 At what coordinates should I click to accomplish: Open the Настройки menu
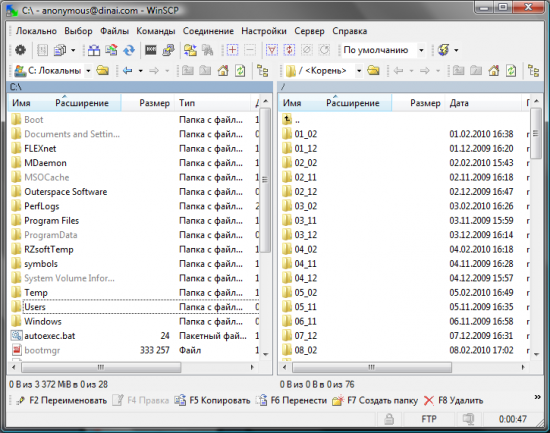tap(264, 31)
